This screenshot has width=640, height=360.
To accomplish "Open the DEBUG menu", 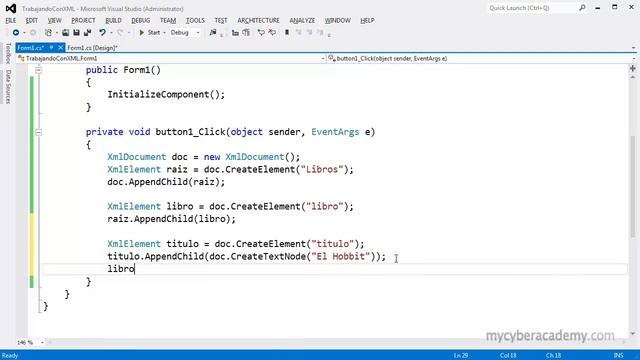I will click(x=141, y=20).
